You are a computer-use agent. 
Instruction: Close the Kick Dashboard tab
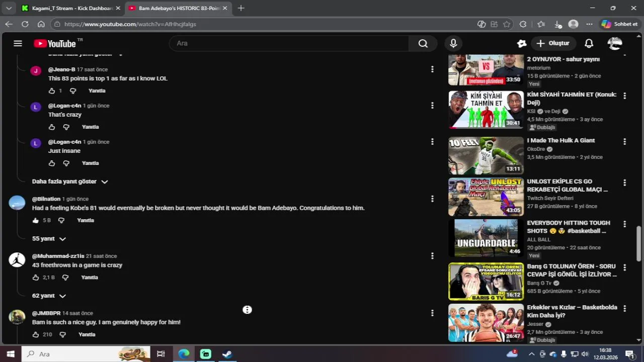click(118, 8)
